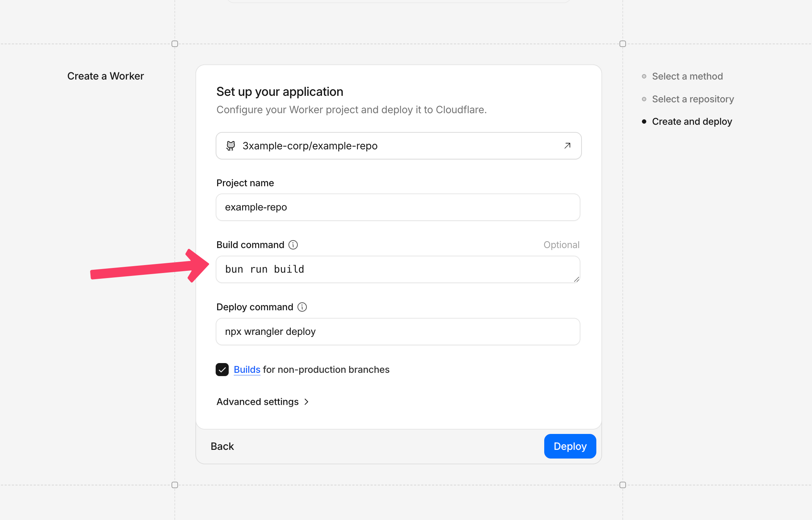Go to Select a method step
812x520 pixels.
tap(687, 76)
